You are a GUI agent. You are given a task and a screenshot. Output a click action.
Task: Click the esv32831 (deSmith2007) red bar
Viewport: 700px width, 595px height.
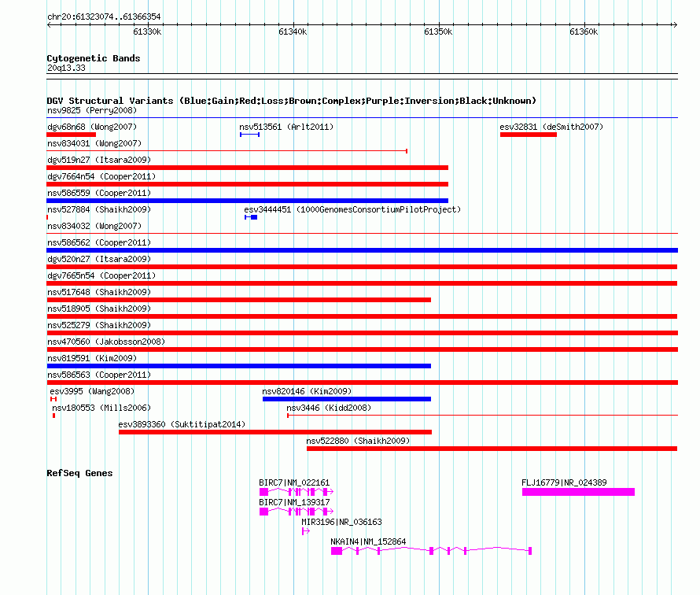pyautogui.click(x=528, y=135)
